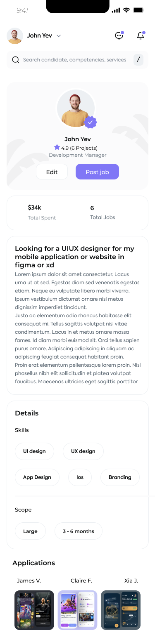The image size is (155, 644).
Task: Select the App Design skill chip
Action: click(37, 477)
